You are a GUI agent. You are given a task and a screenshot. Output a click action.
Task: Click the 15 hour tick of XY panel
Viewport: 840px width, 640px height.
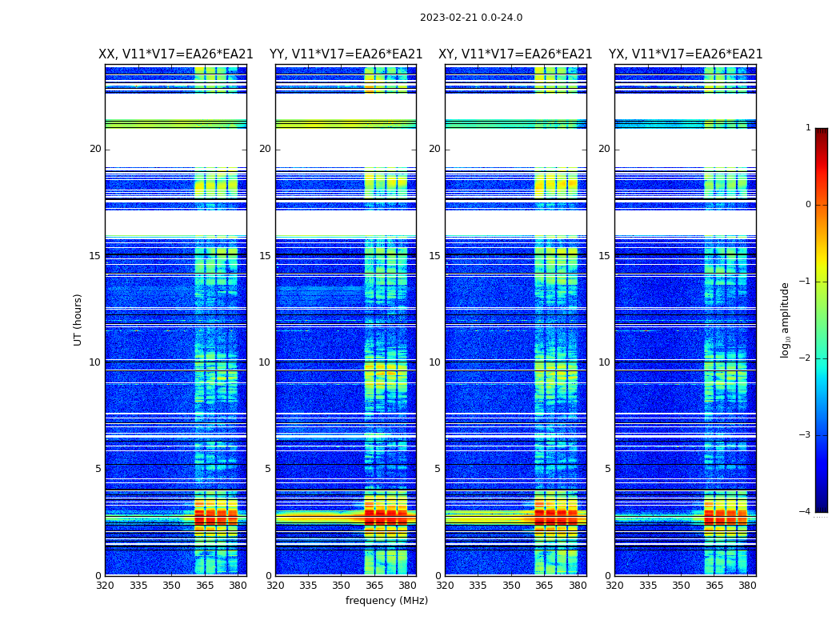click(434, 255)
